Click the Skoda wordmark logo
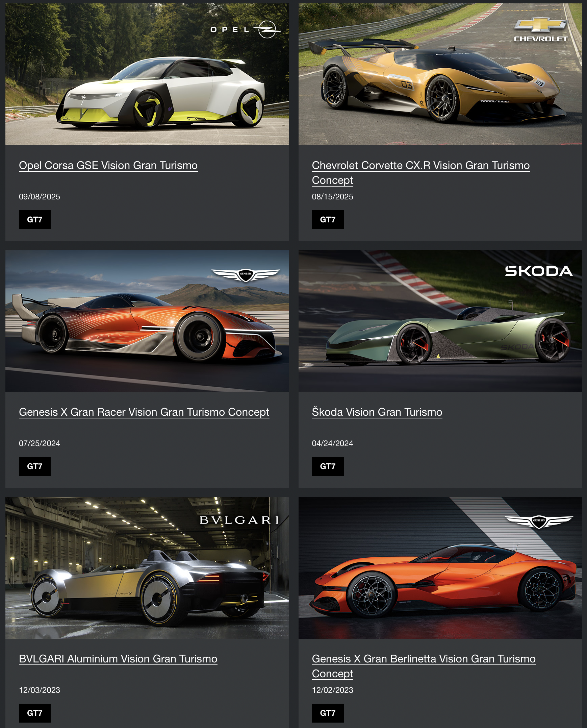The width and height of the screenshot is (587, 728). tap(539, 271)
